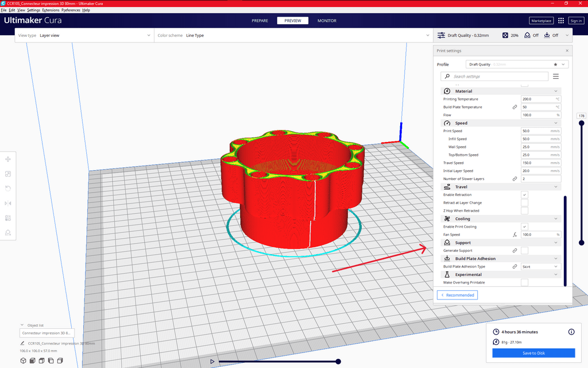Switch to the 3D view cube icon
This screenshot has height=368, width=588.
[x=23, y=361]
